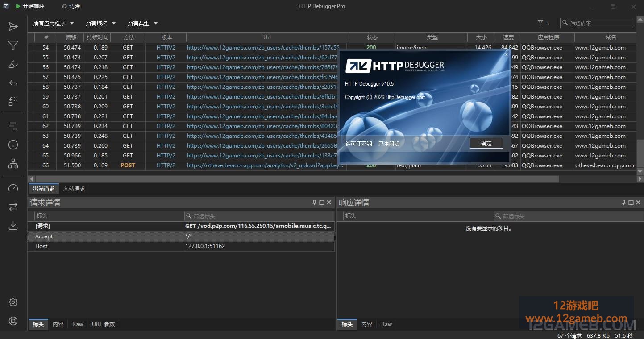Click the 67 个请求 status bar entry
This screenshot has width=644, height=339.
pyautogui.click(x=569, y=335)
